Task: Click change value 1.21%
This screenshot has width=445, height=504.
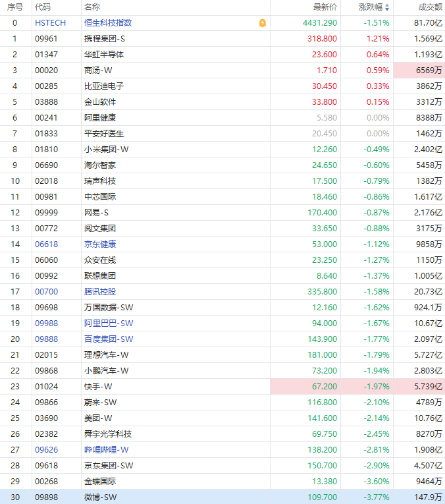Action: click(378, 39)
